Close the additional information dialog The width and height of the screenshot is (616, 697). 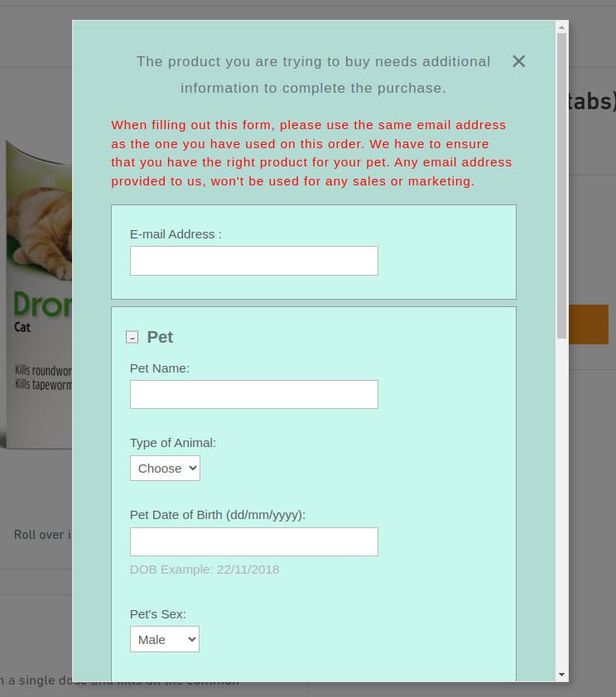518,61
